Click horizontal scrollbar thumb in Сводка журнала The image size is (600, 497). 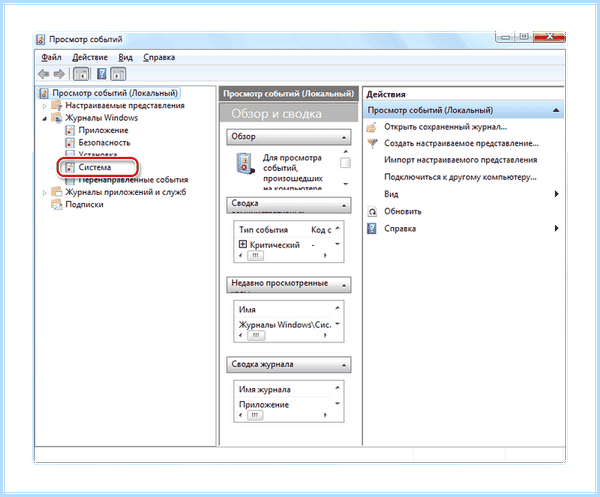[255, 415]
